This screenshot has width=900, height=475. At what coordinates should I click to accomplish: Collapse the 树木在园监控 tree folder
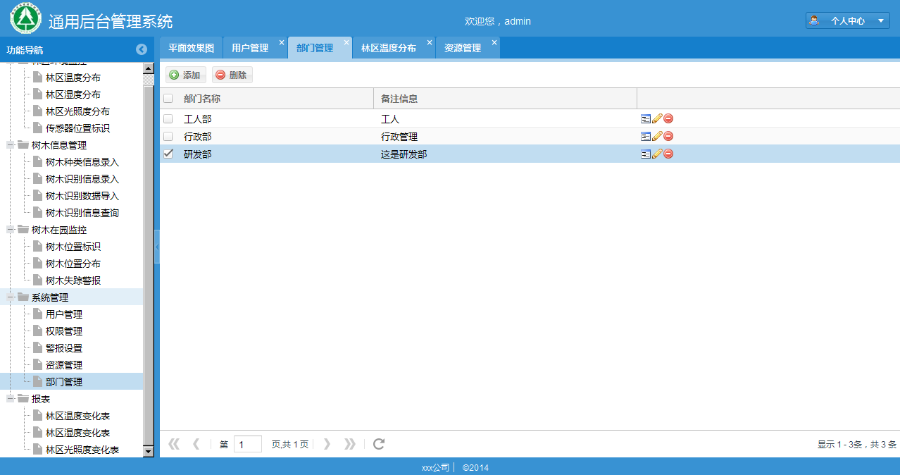pos(10,229)
